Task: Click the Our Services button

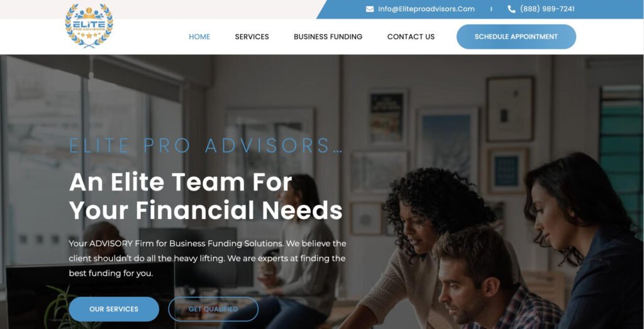Action: (x=114, y=309)
